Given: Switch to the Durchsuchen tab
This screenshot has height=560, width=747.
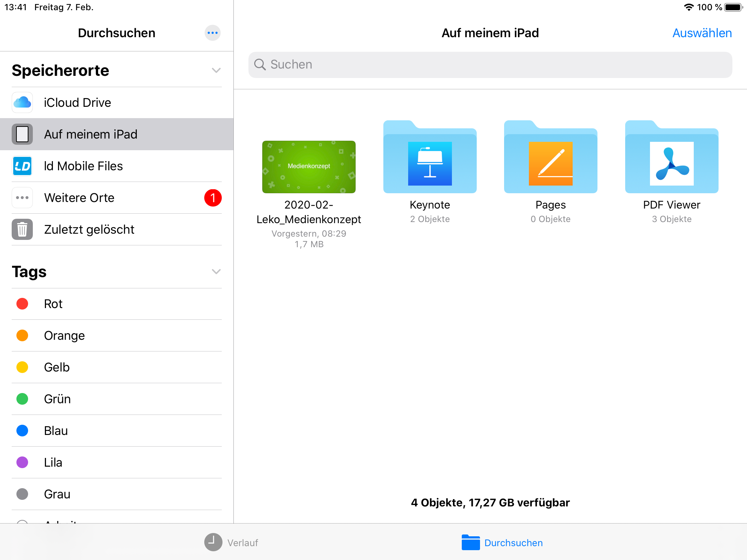Looking at the screenshot, I should click(x=502, y=542).
